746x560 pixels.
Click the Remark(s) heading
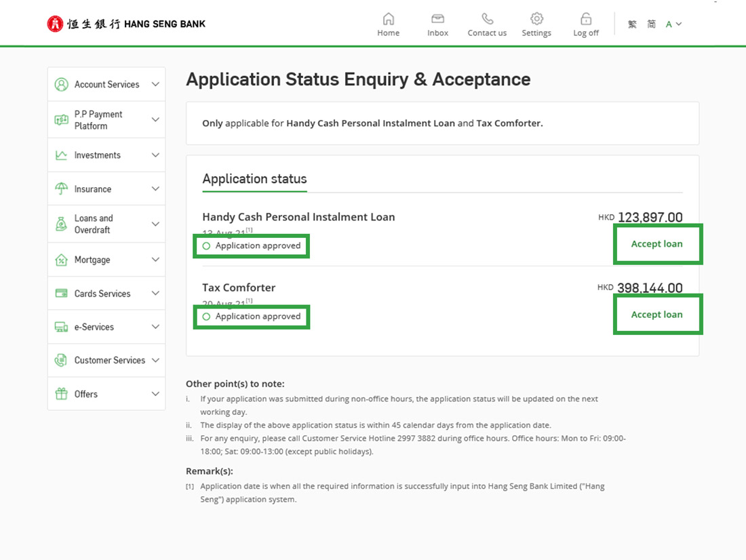(x=210, y=471)
